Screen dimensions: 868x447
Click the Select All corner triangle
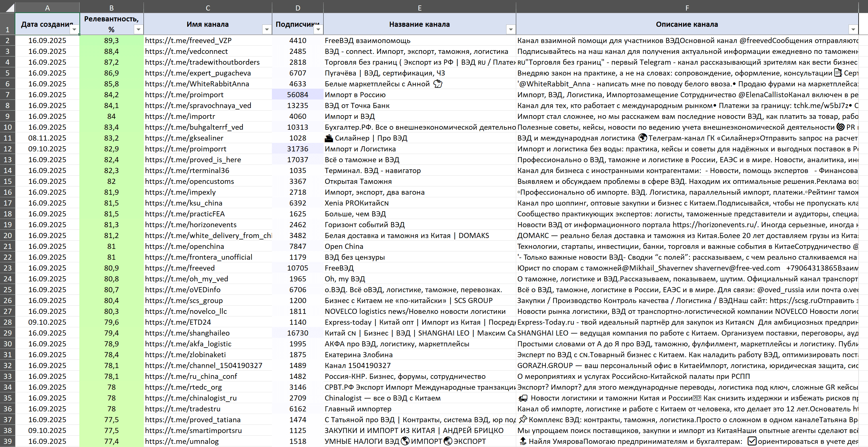point(8,7)
